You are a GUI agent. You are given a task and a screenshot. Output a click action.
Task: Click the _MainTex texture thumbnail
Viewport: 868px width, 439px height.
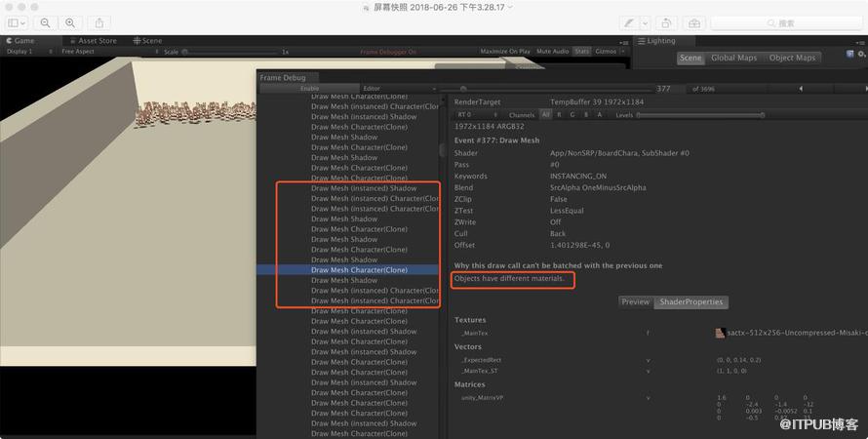click(x=720, y=334)
